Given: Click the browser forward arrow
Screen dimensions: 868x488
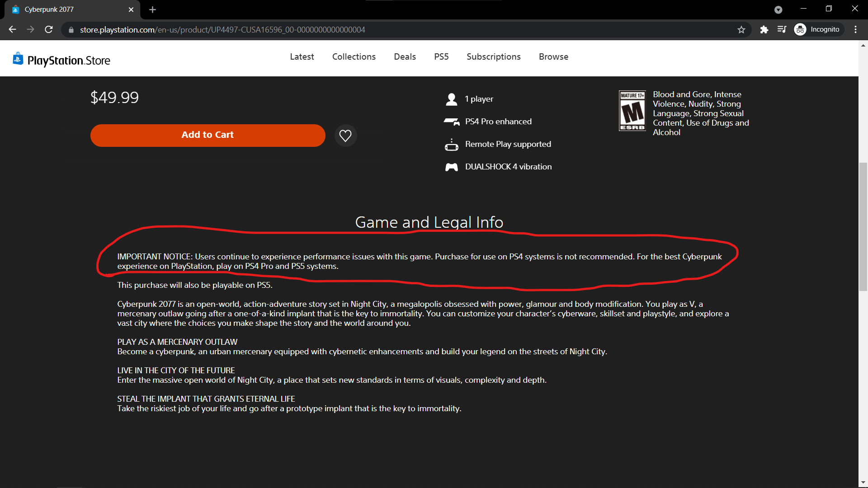Looking at the screenshot, I should point(30,29).
